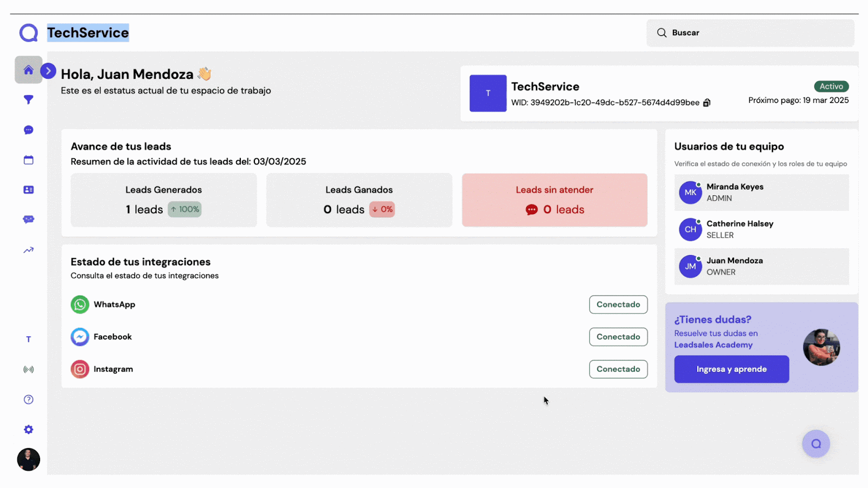Expand the sidebar with the arrow button

coord(48,71)
